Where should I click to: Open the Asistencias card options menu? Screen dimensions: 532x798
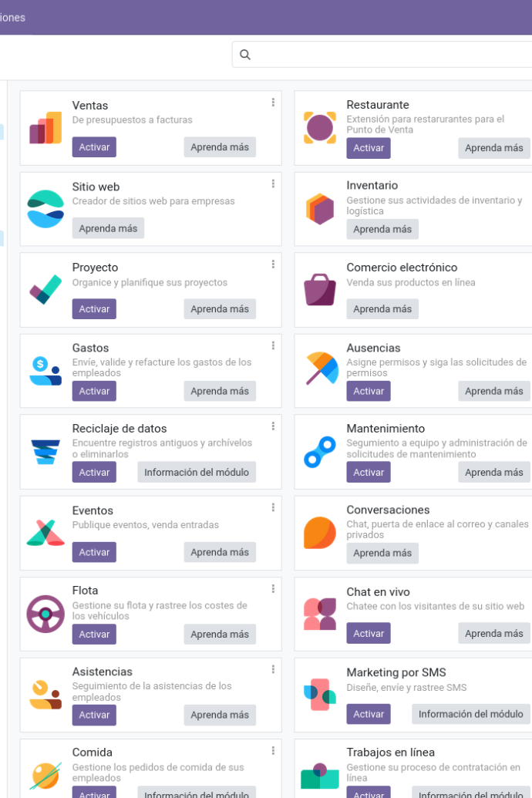click(274, 669)
